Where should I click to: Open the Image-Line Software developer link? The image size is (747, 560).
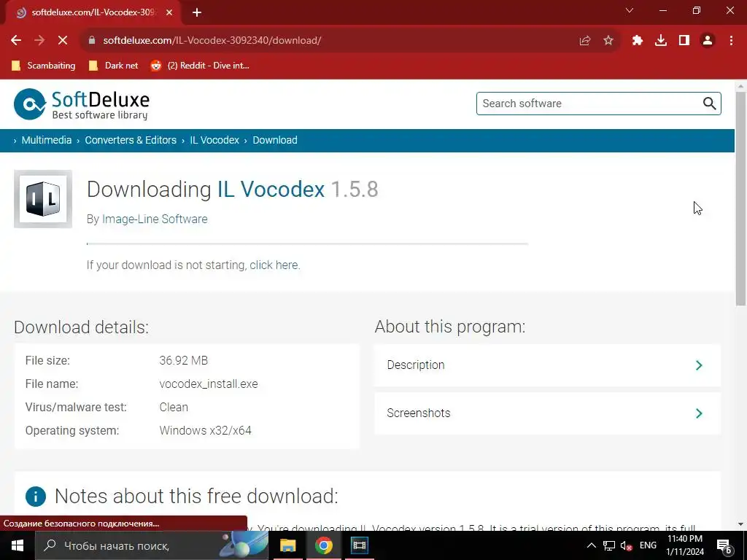tap(155, 219)
